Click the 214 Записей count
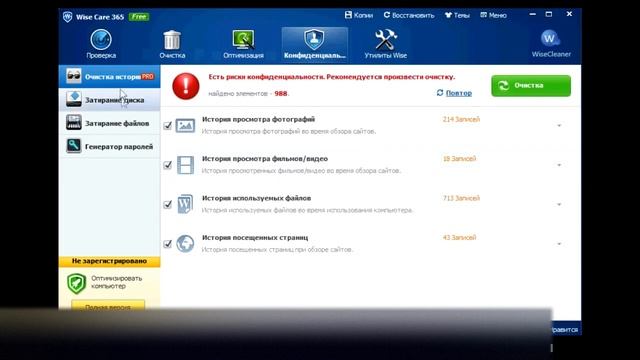This screenshot has width=640, height=360. tap(461, 119)
